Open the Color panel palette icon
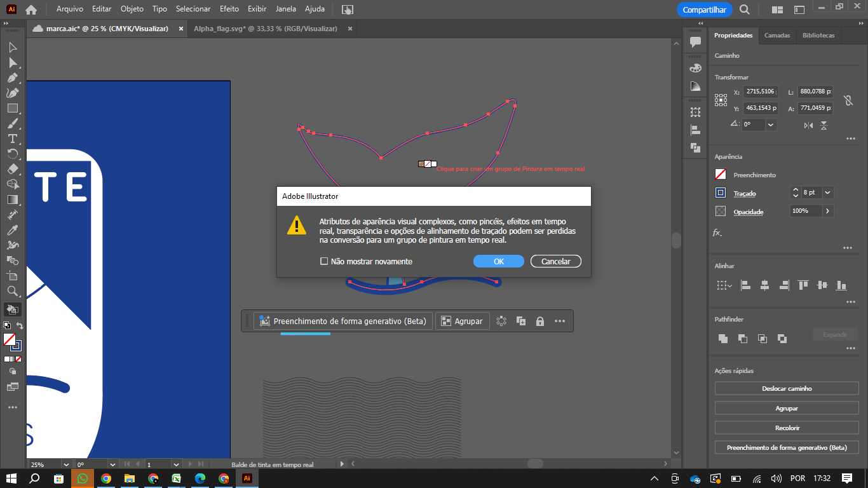 (696, 69)
